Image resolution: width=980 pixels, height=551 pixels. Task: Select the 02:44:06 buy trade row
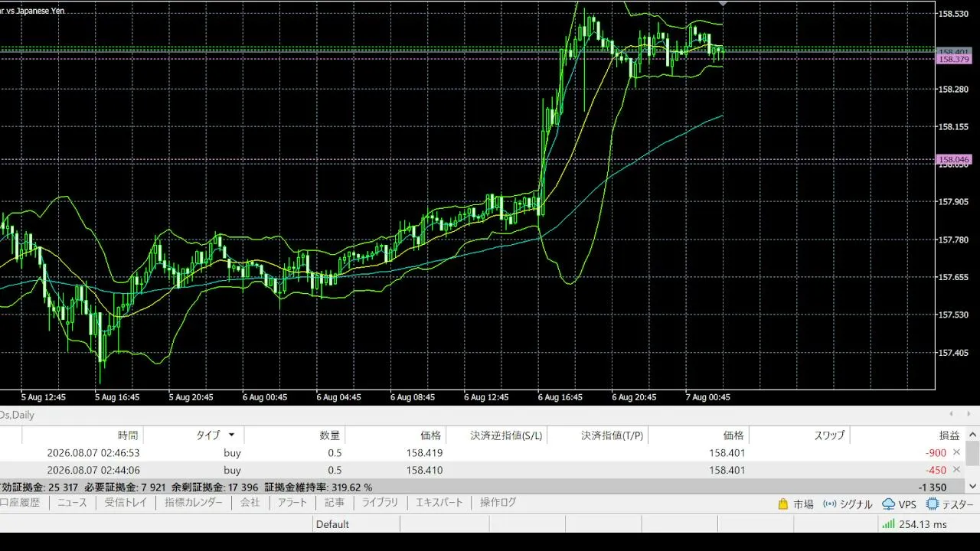coord(482,470)
